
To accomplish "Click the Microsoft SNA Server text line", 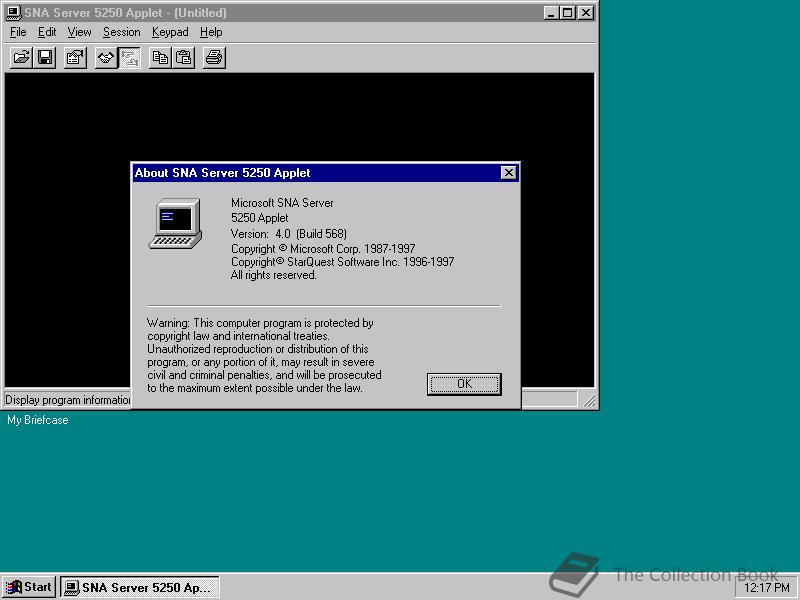I will pyautogui.click(x=282, y=203).
